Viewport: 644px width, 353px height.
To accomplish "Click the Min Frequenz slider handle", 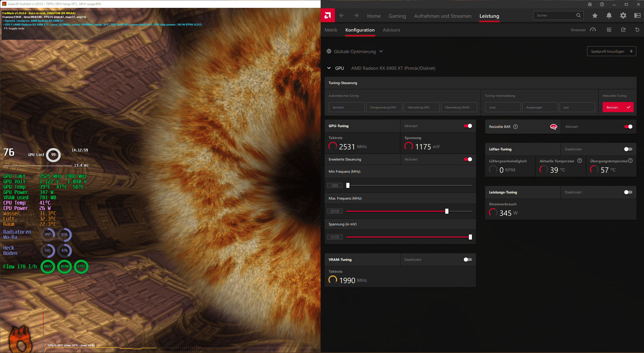I will pos(348,185).
